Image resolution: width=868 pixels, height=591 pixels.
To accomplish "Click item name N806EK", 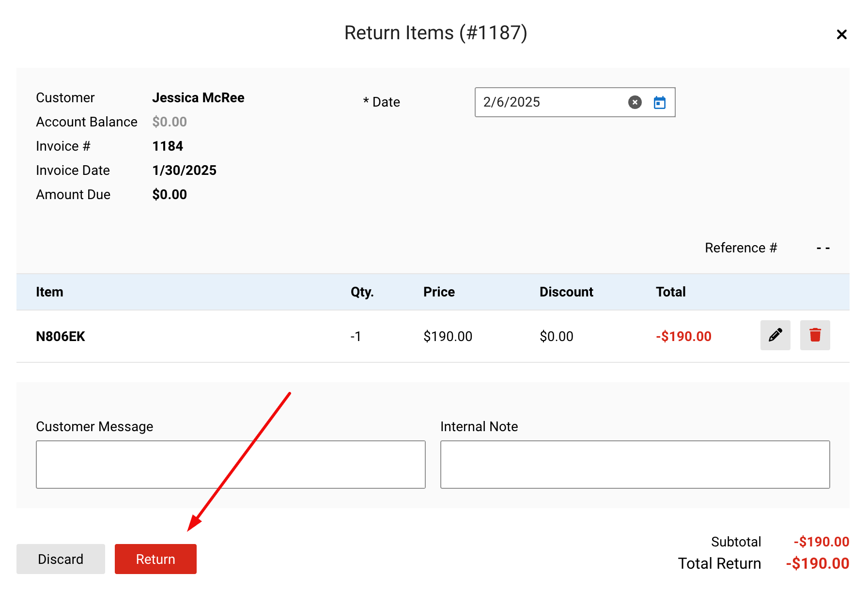I will click(x=61, y=337).
